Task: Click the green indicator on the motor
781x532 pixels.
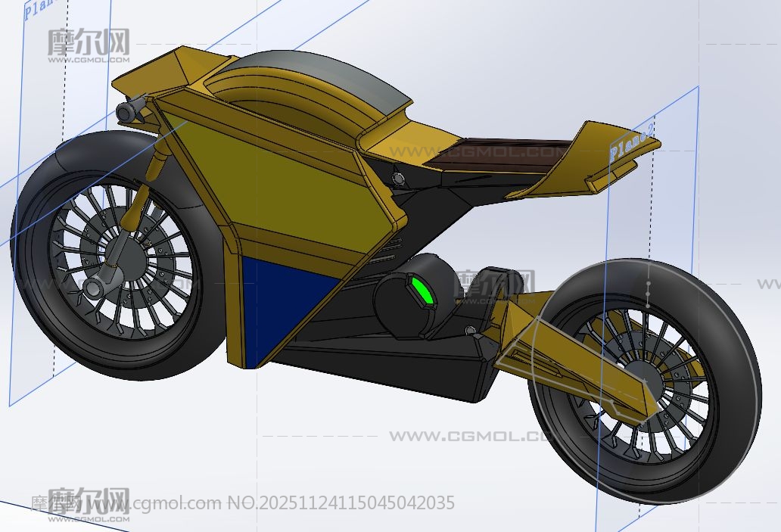Action: [422, 291]
